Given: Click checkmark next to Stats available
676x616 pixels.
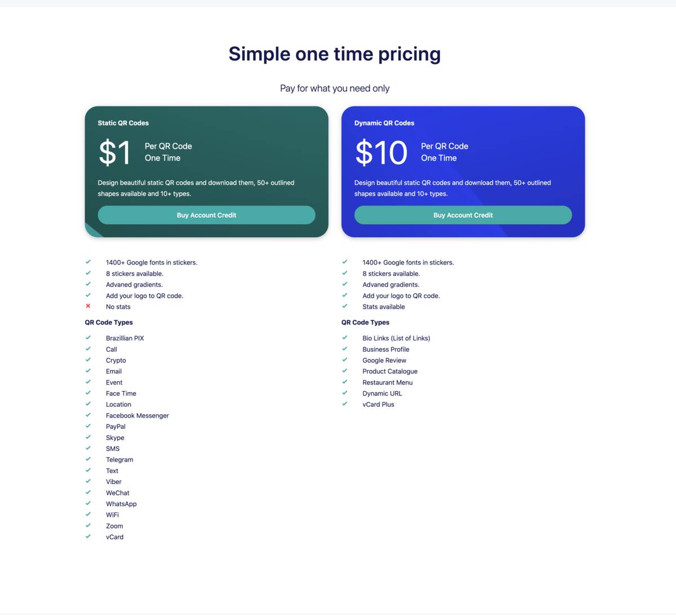Looking at the screenshot, I should click(x=345, y=306).
